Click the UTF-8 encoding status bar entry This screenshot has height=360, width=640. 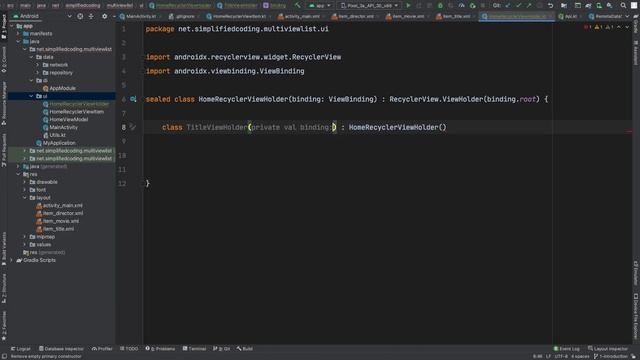click(561, 356)
